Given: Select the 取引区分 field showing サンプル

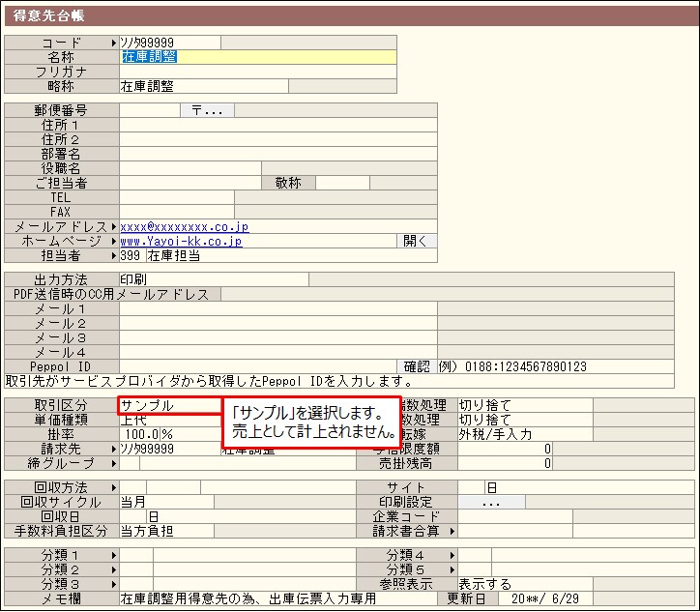Looking at the screenshot, I should (169, 405).
